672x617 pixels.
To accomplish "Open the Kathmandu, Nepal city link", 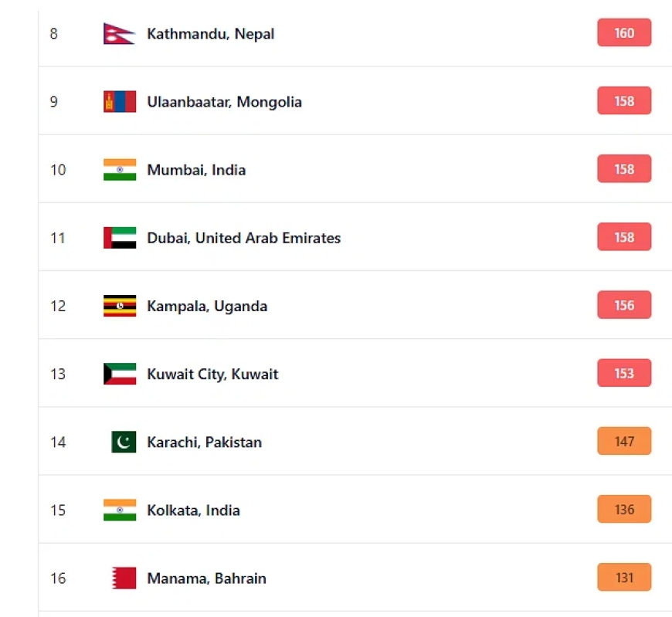I will coord(210,34).
